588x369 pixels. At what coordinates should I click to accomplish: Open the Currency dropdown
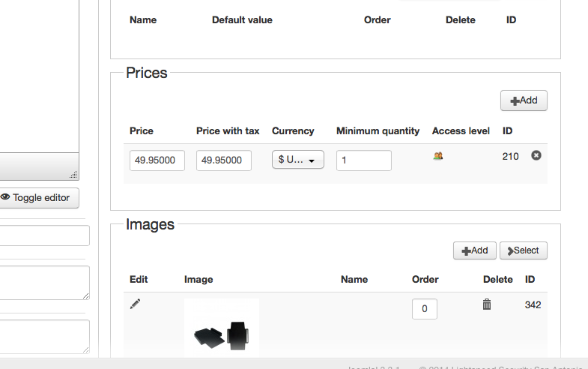click(298, 160)
